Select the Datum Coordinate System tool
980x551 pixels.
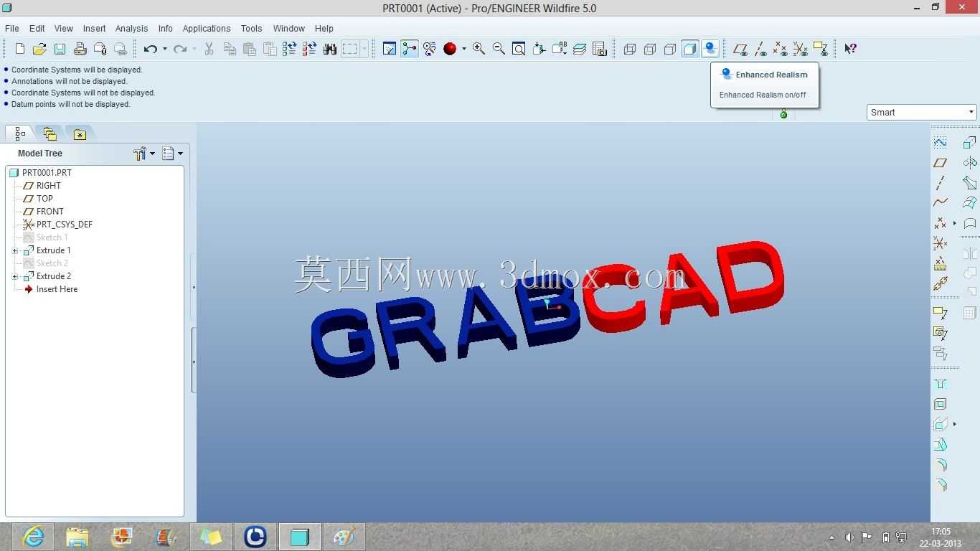(941, 243)
